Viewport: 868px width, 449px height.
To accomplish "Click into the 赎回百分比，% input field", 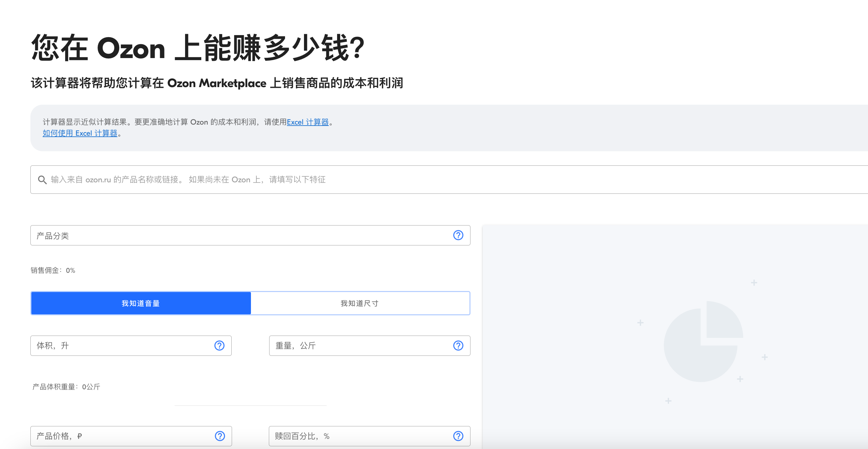I will [369, 436].
